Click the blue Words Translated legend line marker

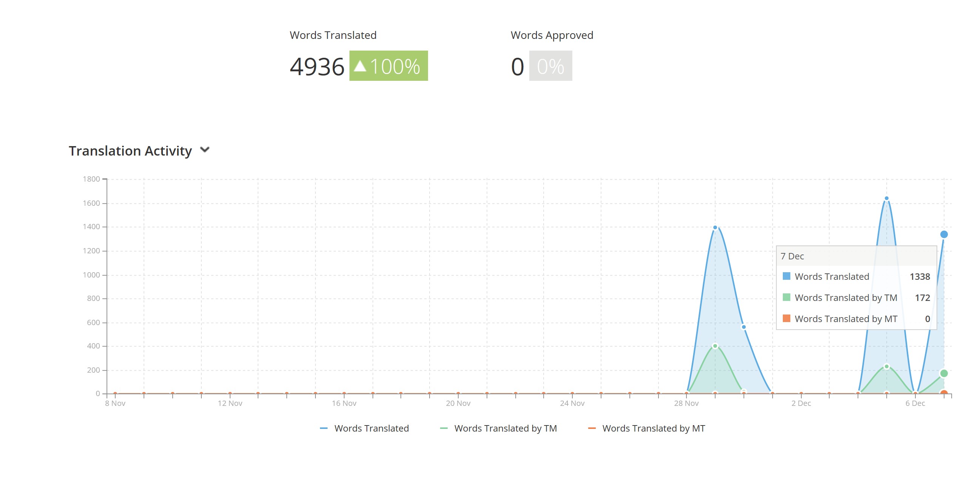[324, 428]
